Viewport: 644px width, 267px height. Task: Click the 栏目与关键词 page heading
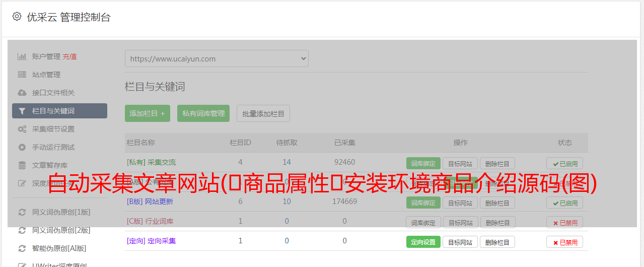pyautogui.click(x=155, y=87)
